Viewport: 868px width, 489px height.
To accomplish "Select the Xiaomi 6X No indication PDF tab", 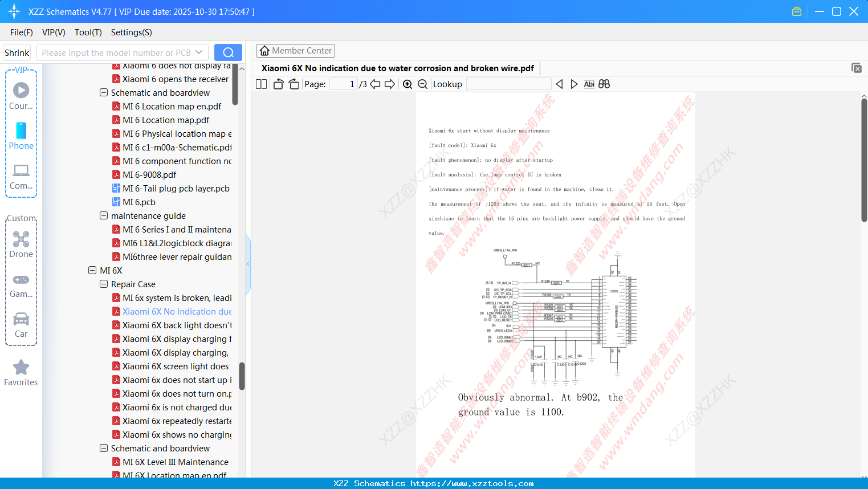I will click(397, 68).
